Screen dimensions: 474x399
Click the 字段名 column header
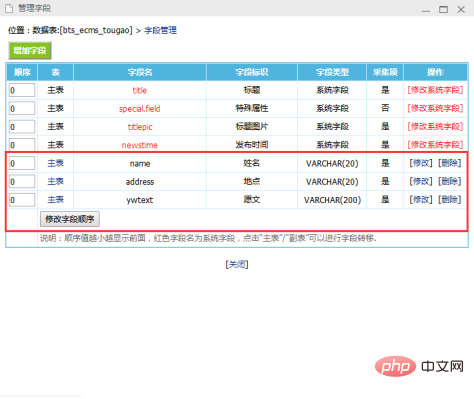140,72
